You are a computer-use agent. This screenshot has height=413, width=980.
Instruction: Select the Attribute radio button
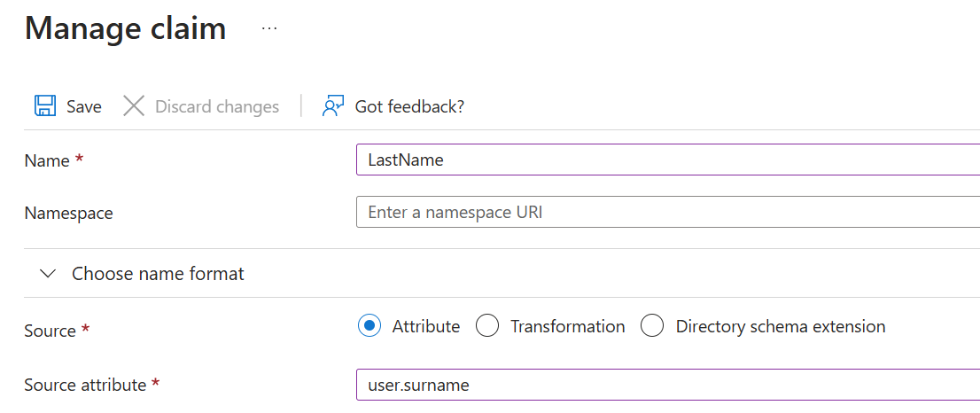click(x=369, y=326)
